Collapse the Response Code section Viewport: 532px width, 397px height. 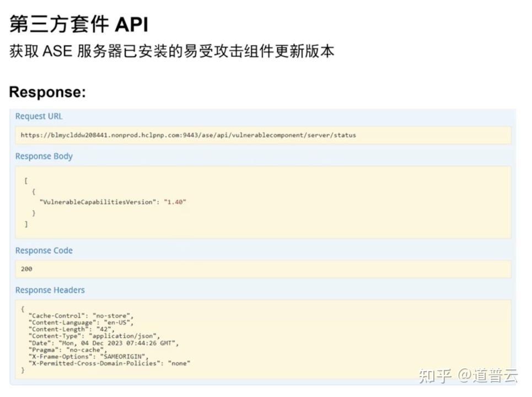[44, 250]
